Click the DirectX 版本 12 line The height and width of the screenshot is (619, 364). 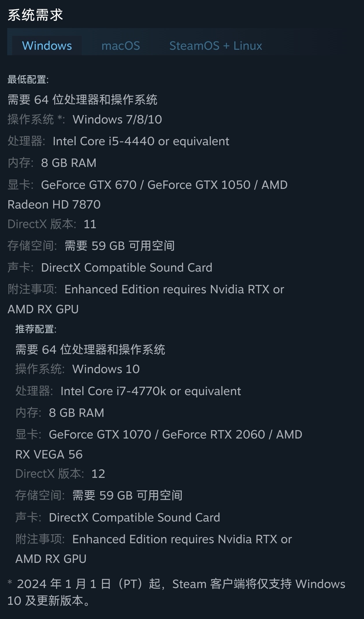(60, 474)
